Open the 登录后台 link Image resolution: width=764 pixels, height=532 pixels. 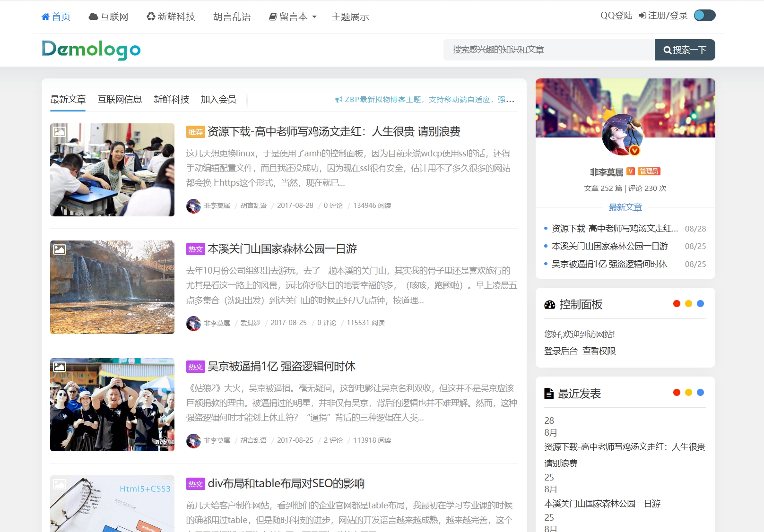(x=561, y=351)
